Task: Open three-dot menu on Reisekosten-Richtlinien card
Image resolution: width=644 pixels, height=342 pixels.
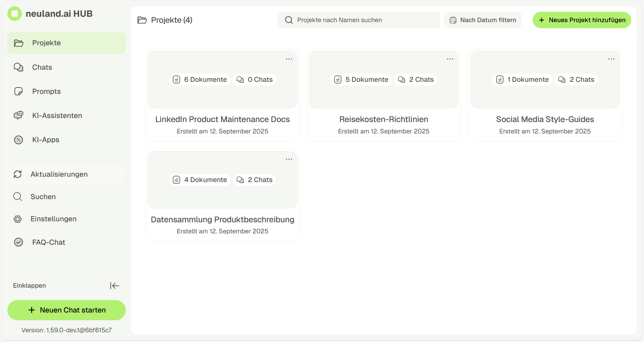Action: (x=450, y=59)
